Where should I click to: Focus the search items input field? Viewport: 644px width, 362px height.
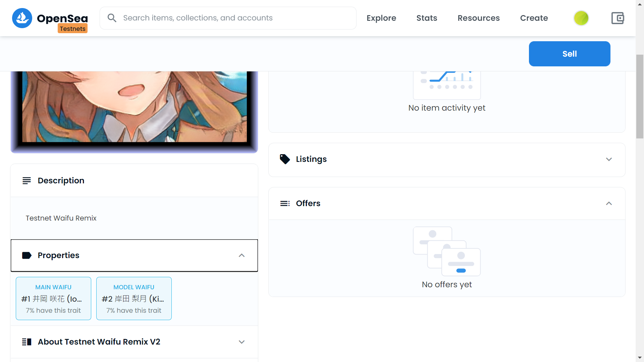(x=228, y=18)
